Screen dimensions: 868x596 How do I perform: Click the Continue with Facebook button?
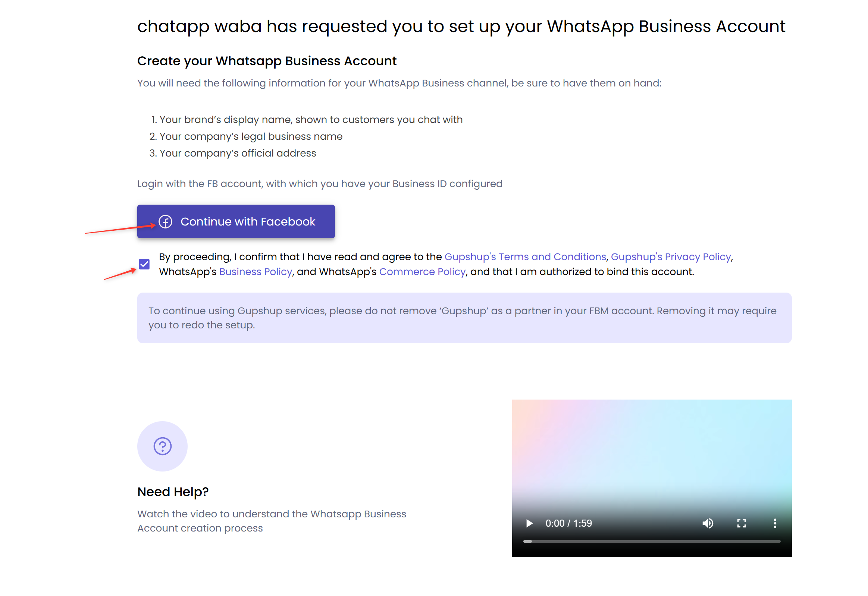236,221
